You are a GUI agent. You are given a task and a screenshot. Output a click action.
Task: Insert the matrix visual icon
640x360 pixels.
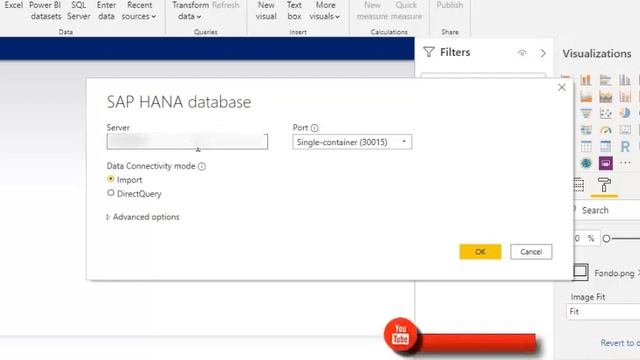click(x=605, y=147)
